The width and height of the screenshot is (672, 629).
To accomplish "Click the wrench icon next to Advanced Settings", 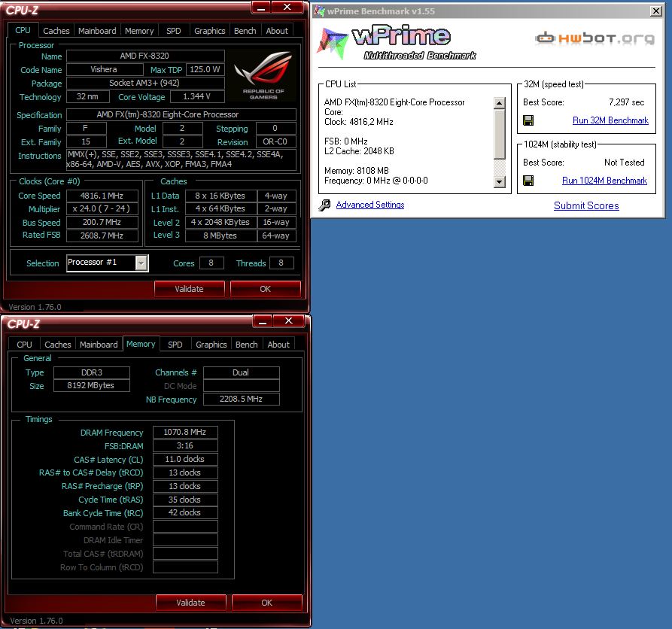I will pyautogui.click(x=324, y=205).
